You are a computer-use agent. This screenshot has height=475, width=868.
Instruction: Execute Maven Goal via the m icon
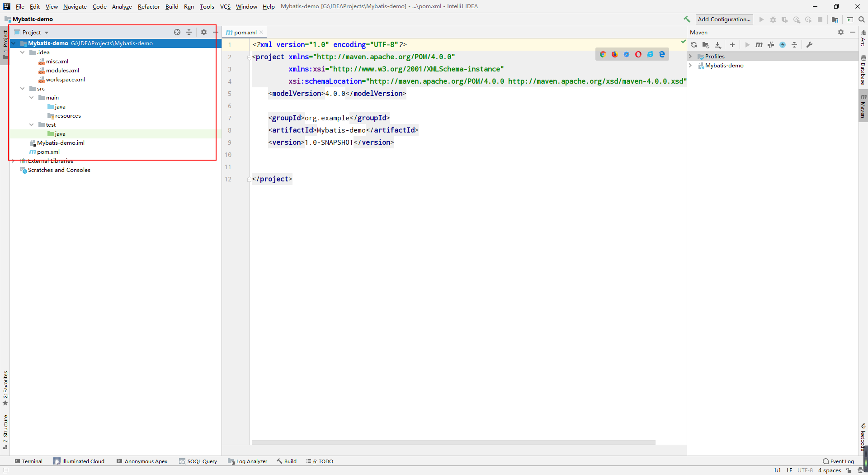[x=759, y=45]
